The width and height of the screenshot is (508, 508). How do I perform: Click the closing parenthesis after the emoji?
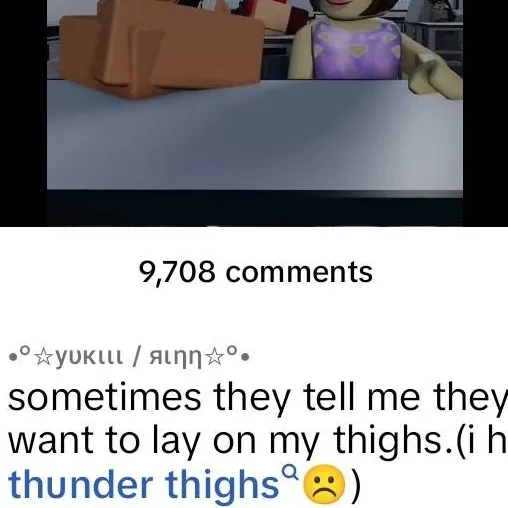pyautogui.click(x=355, y=485)
